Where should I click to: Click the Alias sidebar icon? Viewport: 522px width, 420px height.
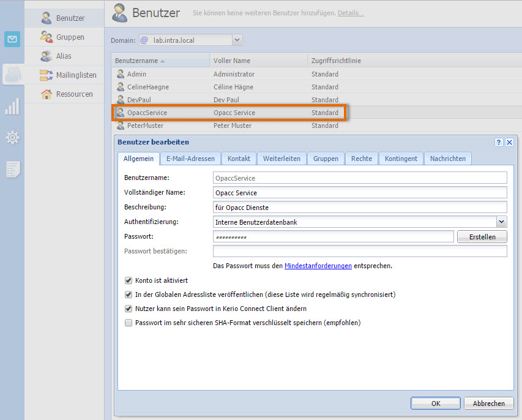tap(47, 56)
